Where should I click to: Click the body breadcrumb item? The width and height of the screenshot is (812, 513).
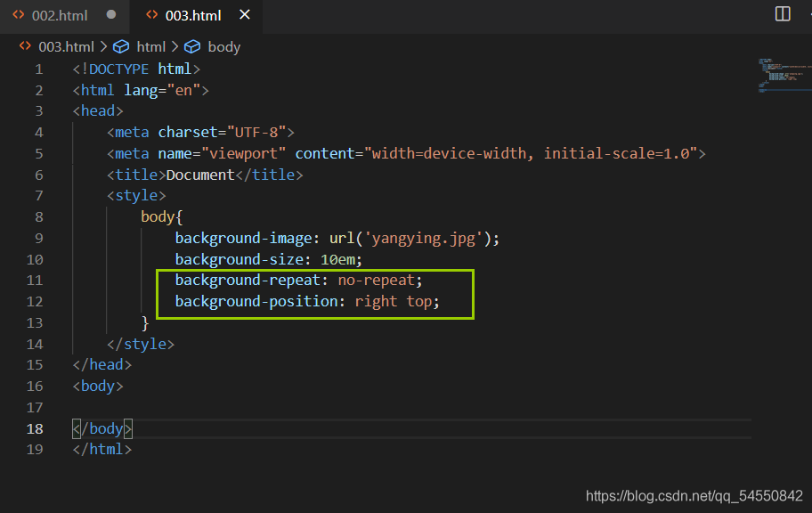point(223,47)
